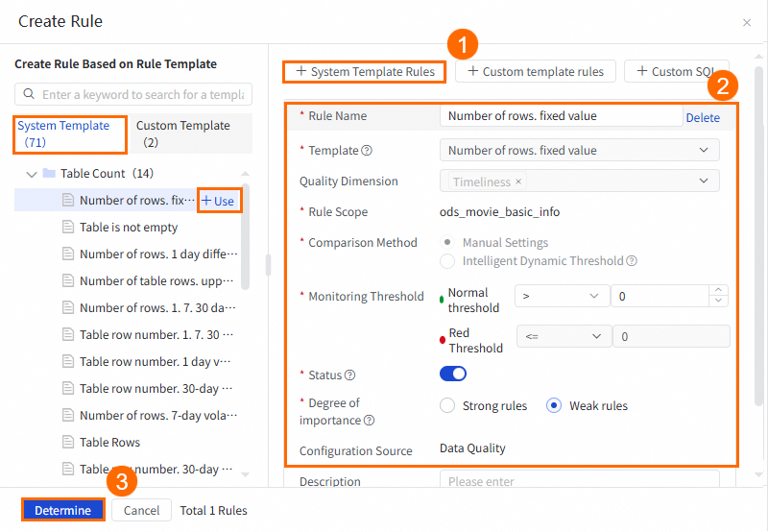768x532 pixels.
Task: Switch to System Template tab
Action: click(x=64, y=133)
